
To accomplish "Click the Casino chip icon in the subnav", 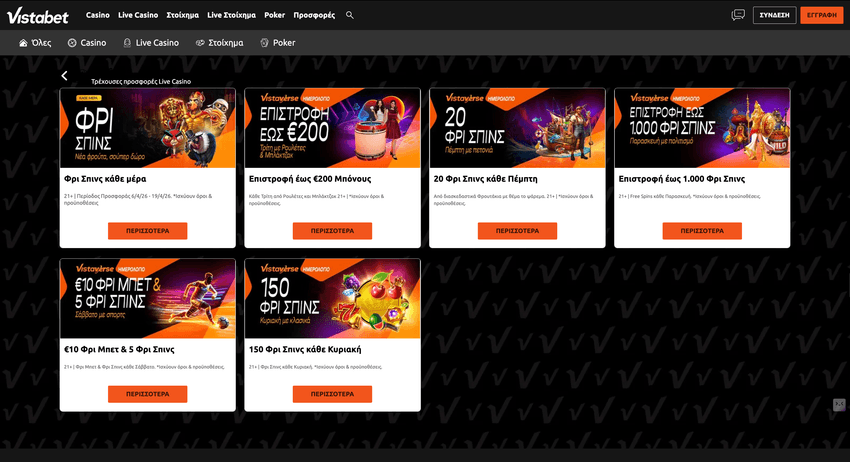I will (x=72, y=43).
